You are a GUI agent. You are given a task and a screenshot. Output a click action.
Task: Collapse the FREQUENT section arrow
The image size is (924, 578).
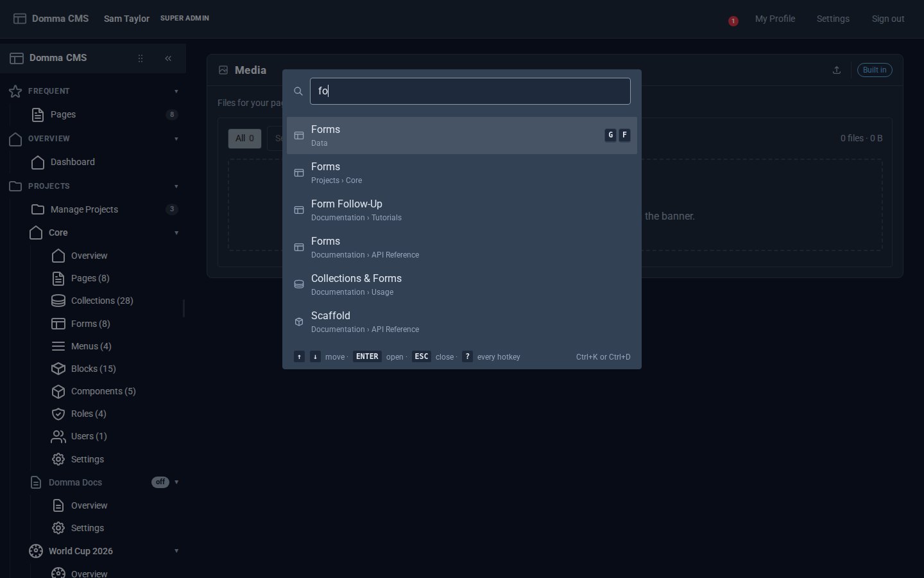[x=176, y=91]
